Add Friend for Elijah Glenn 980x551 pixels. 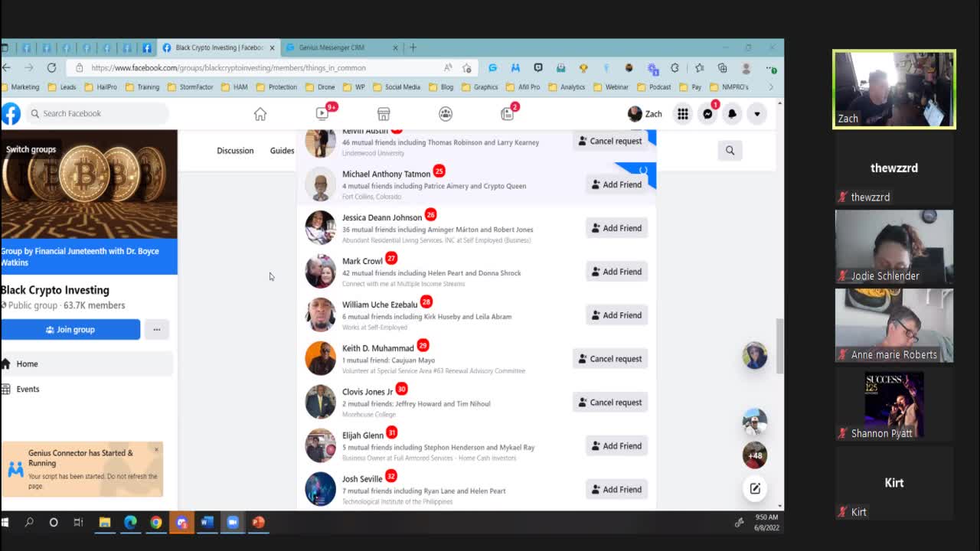coord(616,446)
